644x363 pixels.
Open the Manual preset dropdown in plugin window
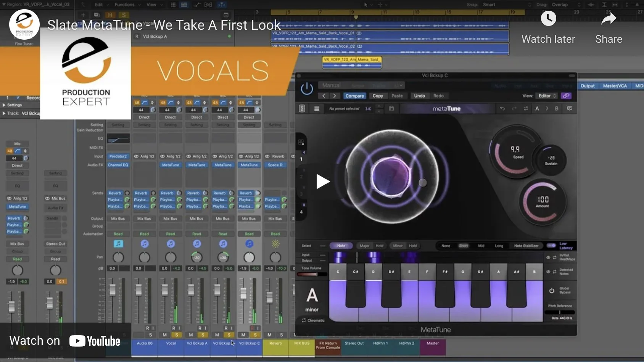tap(362, 85)
